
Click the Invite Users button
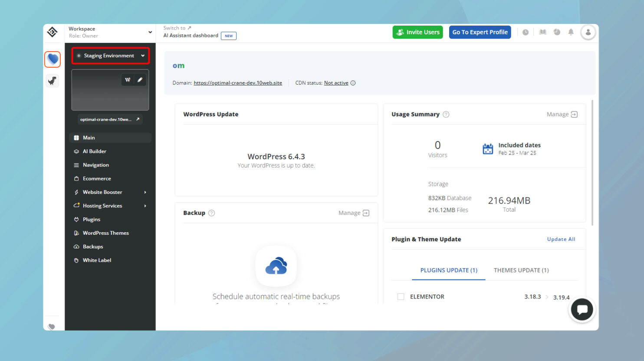tap(417, 32)
